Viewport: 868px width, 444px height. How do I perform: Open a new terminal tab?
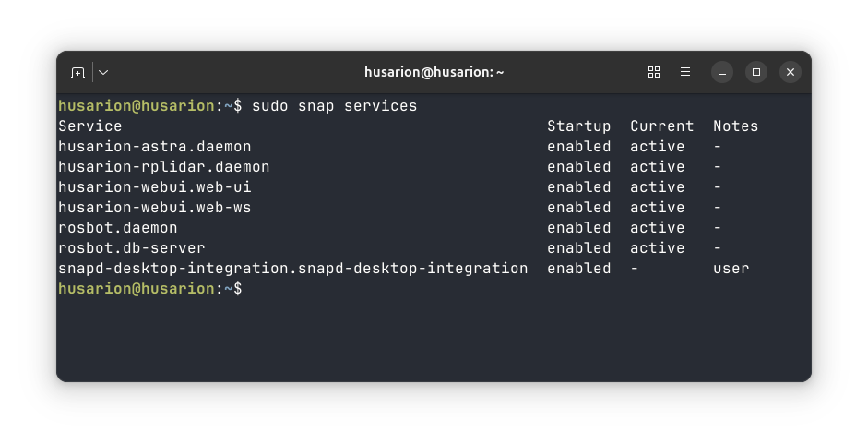click(77, 72)
